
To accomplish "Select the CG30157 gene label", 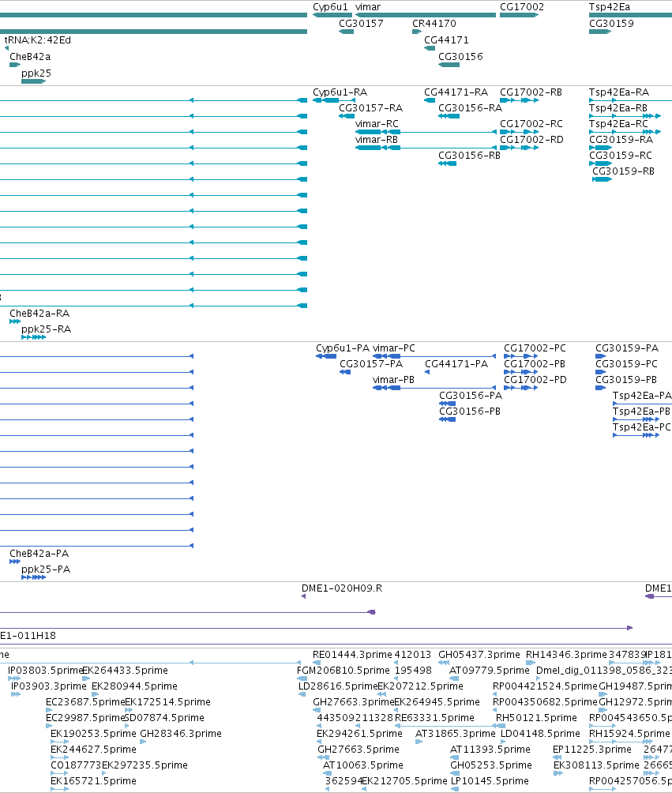I will coord(361,23).
